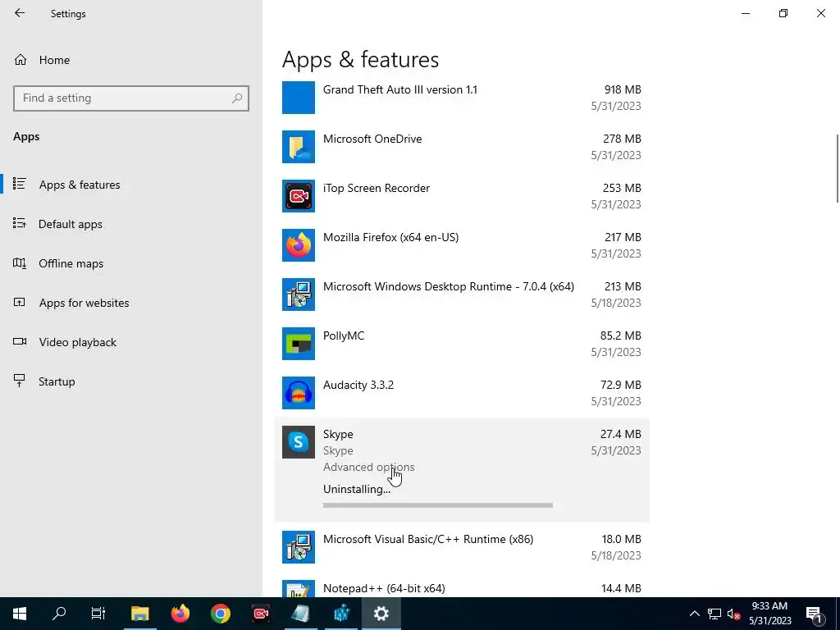Click the Find a setting search box

coord(130,98)
